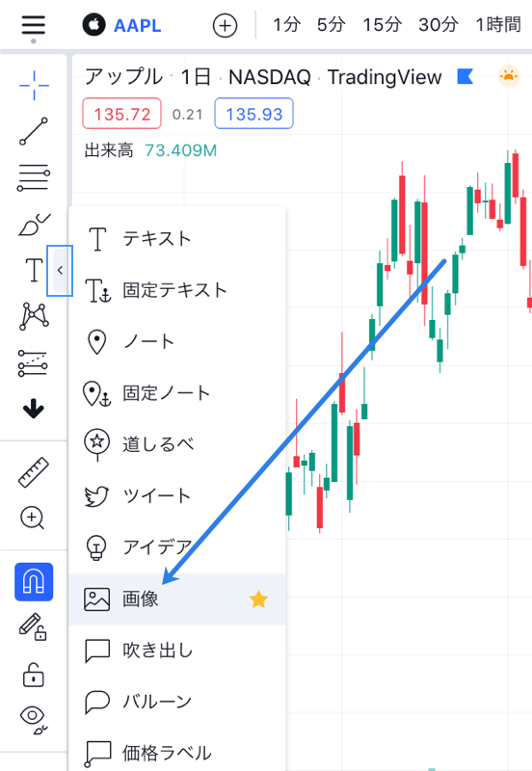Viewport: 532px width, 771px height.
Task: Select the trend line drawing tool
Action: [x=34, y=131]
